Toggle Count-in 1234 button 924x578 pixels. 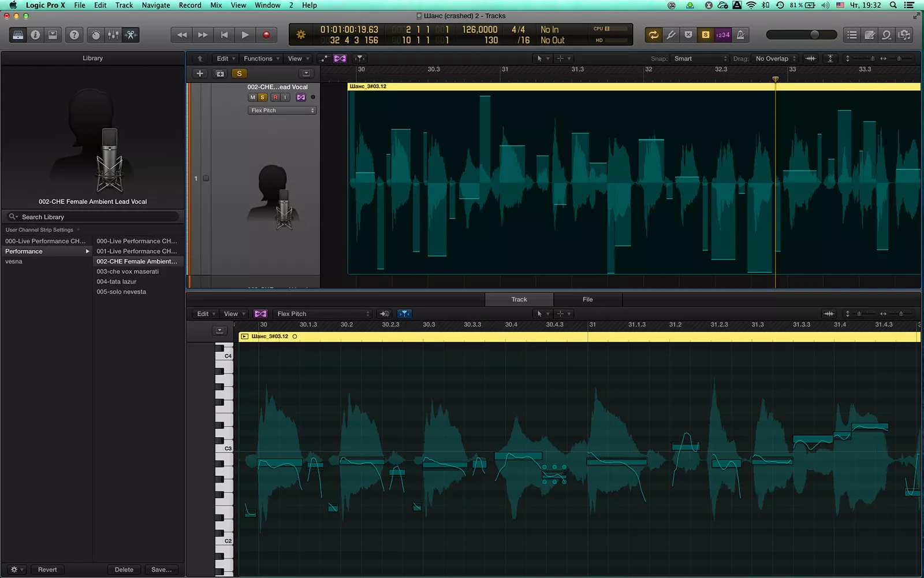(x=723, y=35)
